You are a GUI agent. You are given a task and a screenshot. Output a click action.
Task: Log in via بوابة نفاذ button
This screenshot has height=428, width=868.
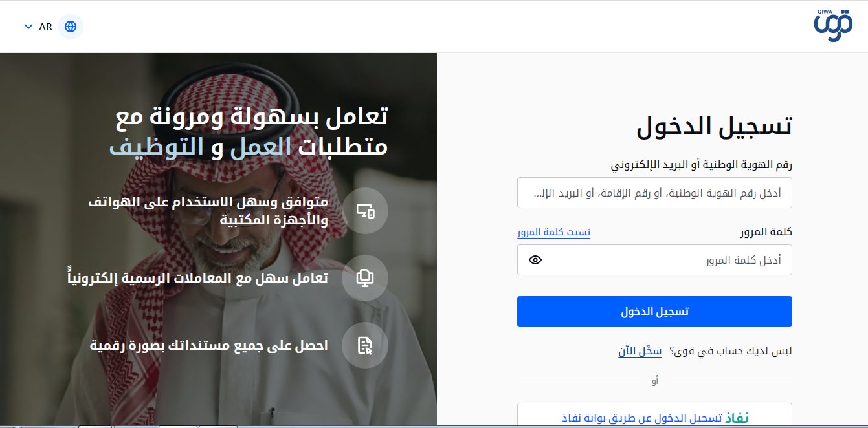point(654,416)
